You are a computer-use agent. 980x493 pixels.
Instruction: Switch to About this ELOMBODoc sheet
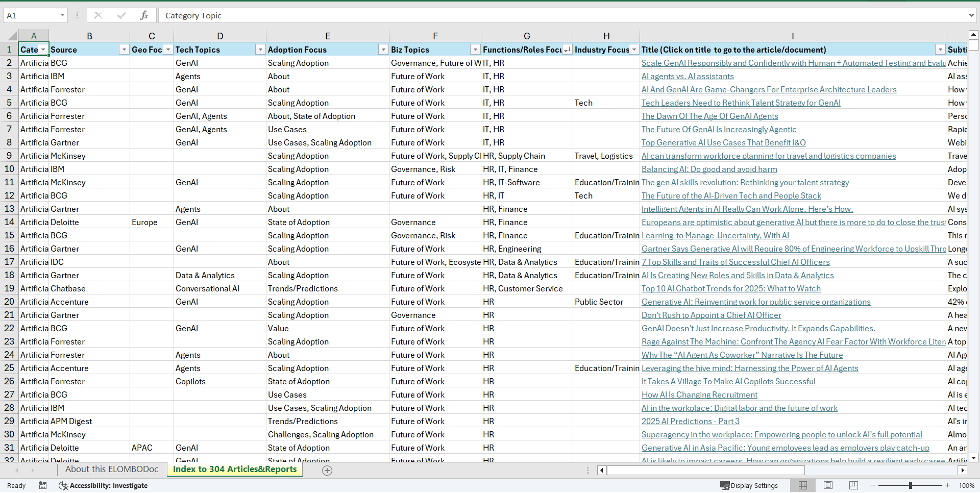click(x=112, y=470)
